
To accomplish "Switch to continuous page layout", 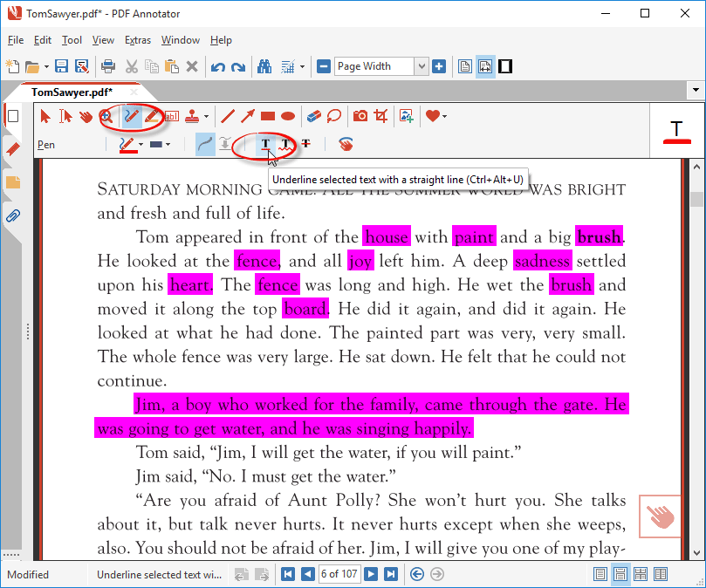I will [x=620, y=575].
